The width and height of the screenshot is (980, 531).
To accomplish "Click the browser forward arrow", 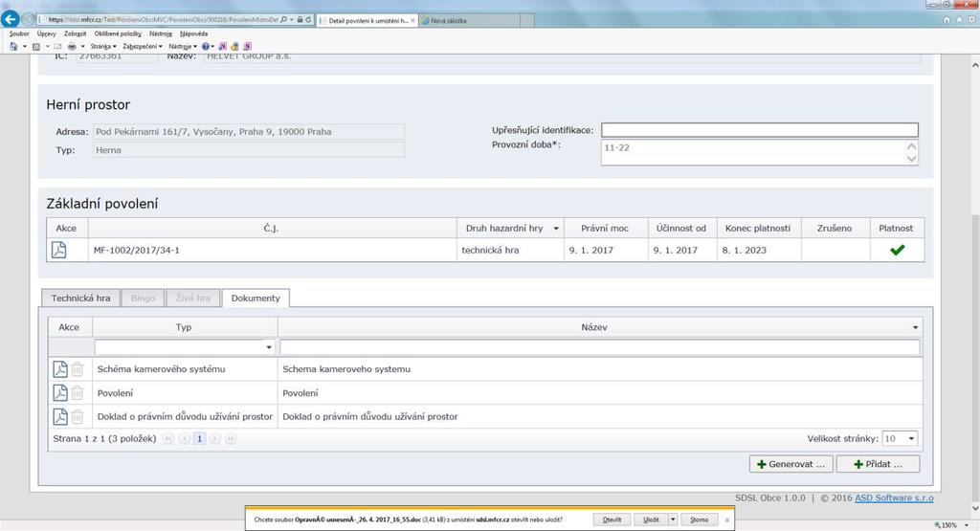I will pyautogui.click(x=28, y=19).
